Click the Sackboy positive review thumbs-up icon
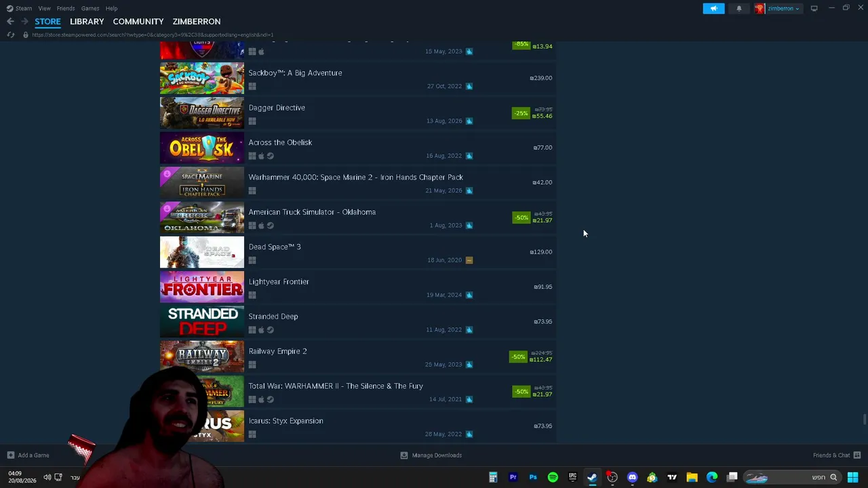Viewport: 868px width, 488px height. [x=469, y=86]
